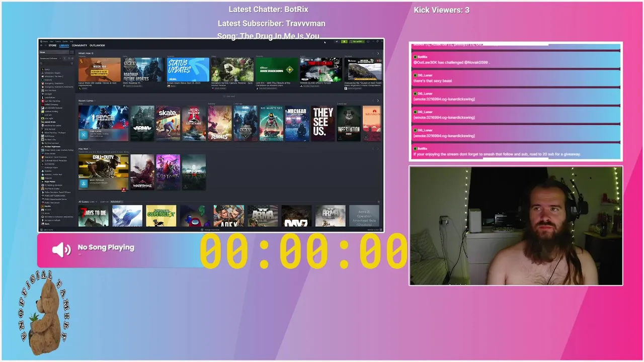Viewport: 644px width, 362px height.
Task: Open SWAT Roadmap Future Updates news card
Action: (x=144, y=69)
